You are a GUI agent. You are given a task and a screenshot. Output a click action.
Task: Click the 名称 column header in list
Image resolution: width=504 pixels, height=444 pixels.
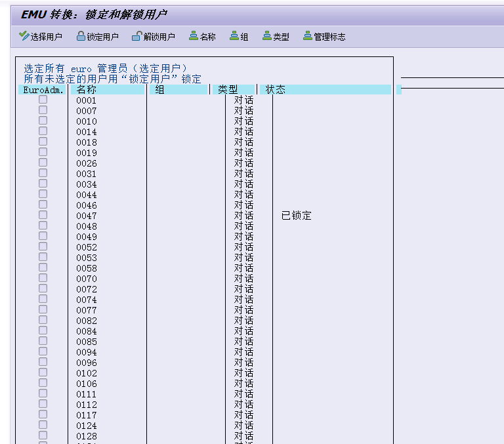point(108,90)
